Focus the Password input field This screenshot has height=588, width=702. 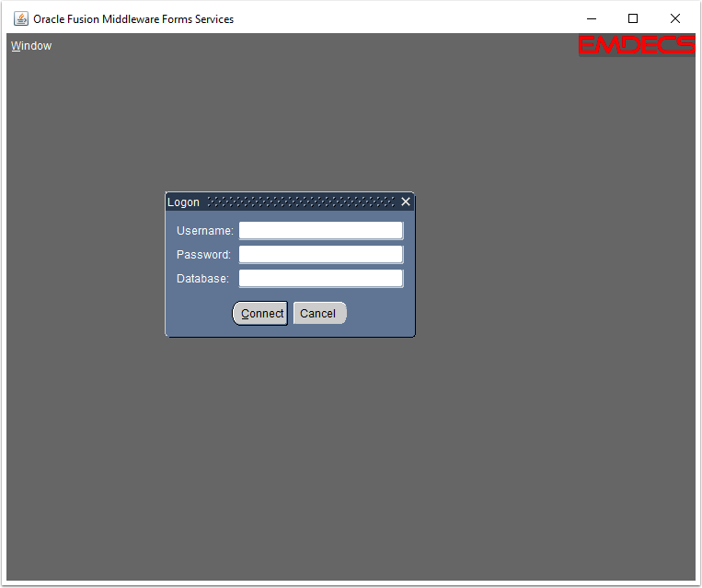point(321,254)
